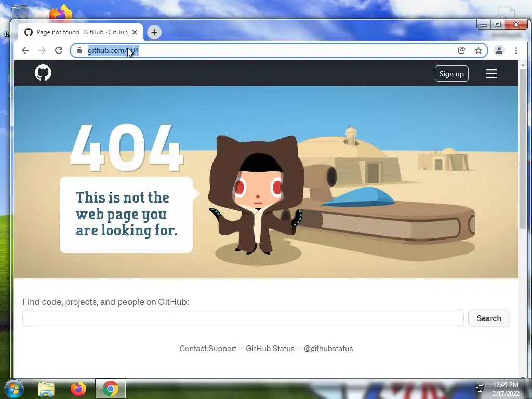Reload the page with the refresh icon

59,50
